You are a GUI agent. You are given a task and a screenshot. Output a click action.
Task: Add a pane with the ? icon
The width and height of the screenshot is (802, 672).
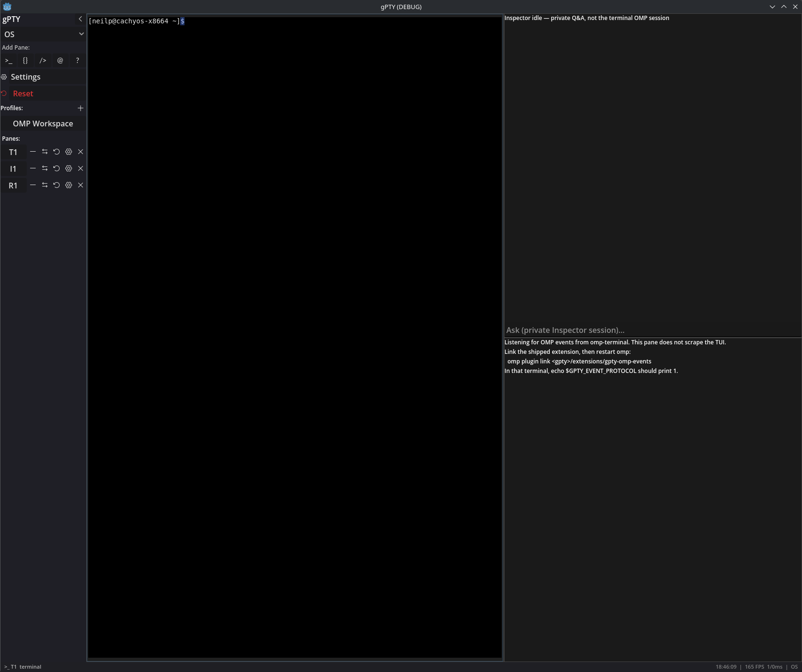point(77,61)
